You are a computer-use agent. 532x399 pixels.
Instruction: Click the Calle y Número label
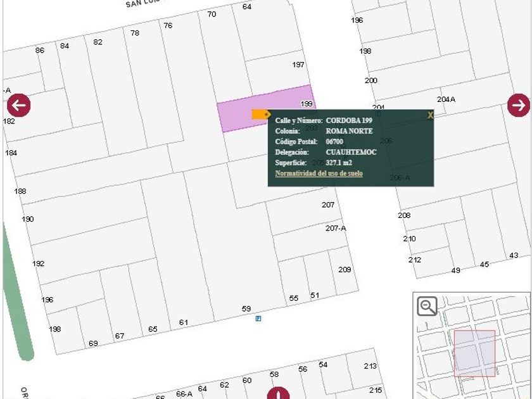coord(299,120)
